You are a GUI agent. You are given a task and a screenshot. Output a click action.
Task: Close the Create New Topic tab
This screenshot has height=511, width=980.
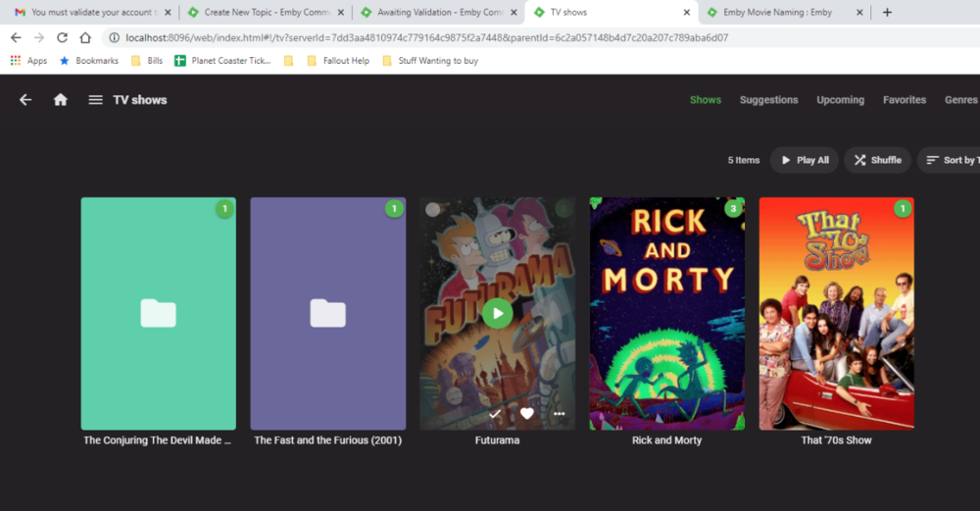coord(341,13)
